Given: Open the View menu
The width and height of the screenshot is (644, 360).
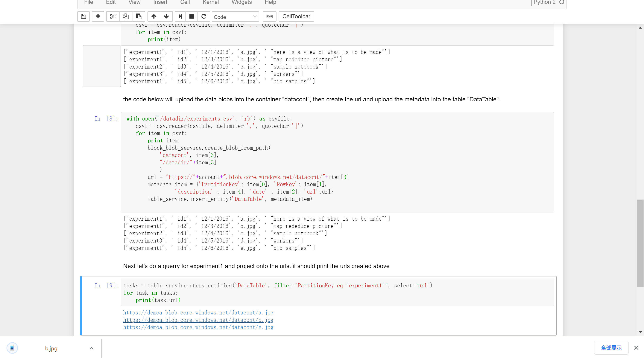Looking at the screenshot, I should (134, 2).
